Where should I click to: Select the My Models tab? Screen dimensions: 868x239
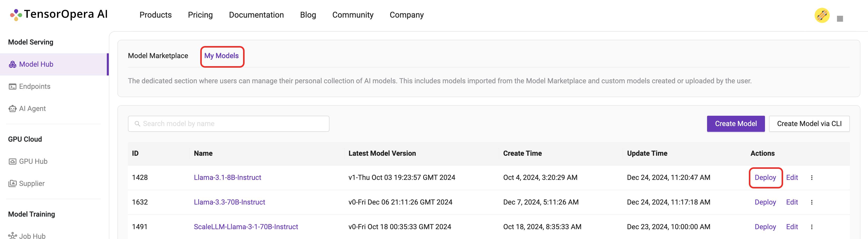(221, 56)
